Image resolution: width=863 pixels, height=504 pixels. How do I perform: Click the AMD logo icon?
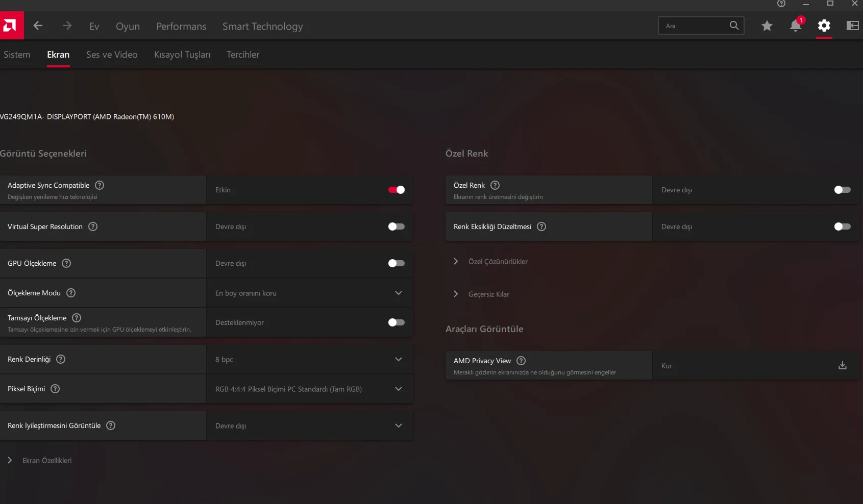pyautogui.click(x=11, y=26)
